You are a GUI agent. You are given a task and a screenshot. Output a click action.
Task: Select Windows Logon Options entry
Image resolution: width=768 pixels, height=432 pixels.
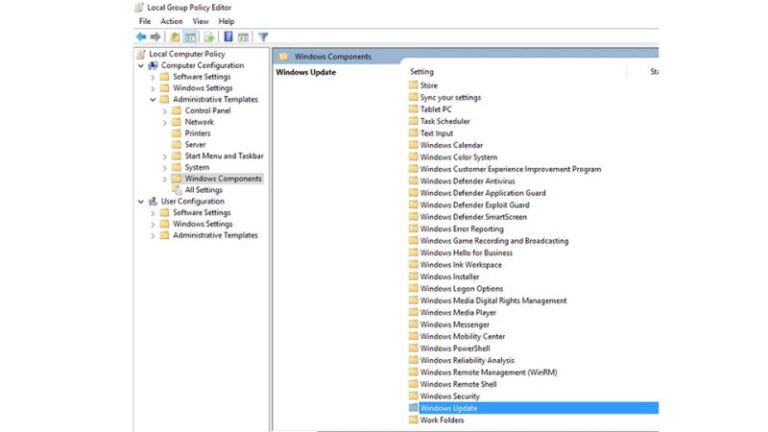(x=461, y=288)
